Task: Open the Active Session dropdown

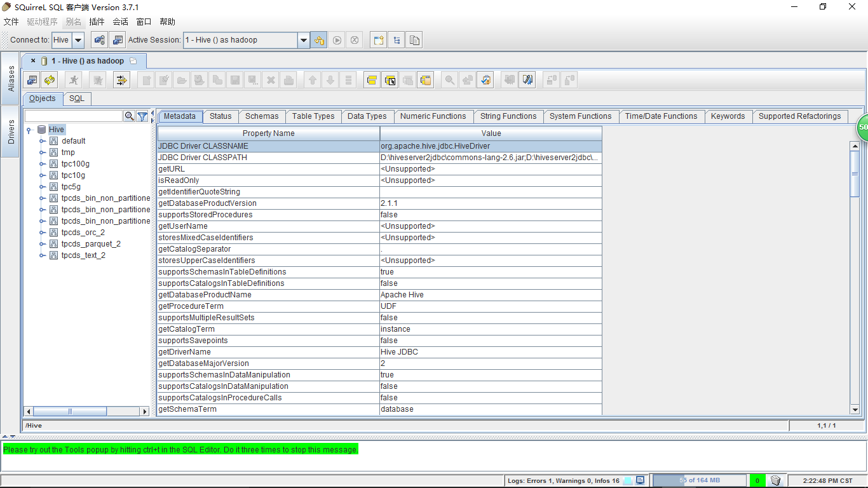Action: click(303, 40)
